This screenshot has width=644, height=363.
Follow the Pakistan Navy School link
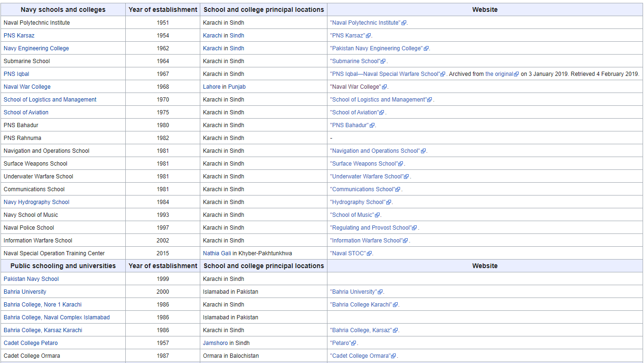pos(31,279)
